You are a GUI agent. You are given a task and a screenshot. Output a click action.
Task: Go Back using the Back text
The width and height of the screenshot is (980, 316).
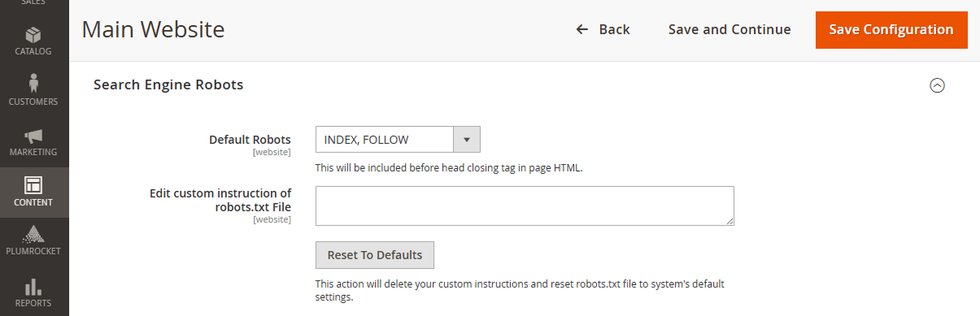point(615,29)
